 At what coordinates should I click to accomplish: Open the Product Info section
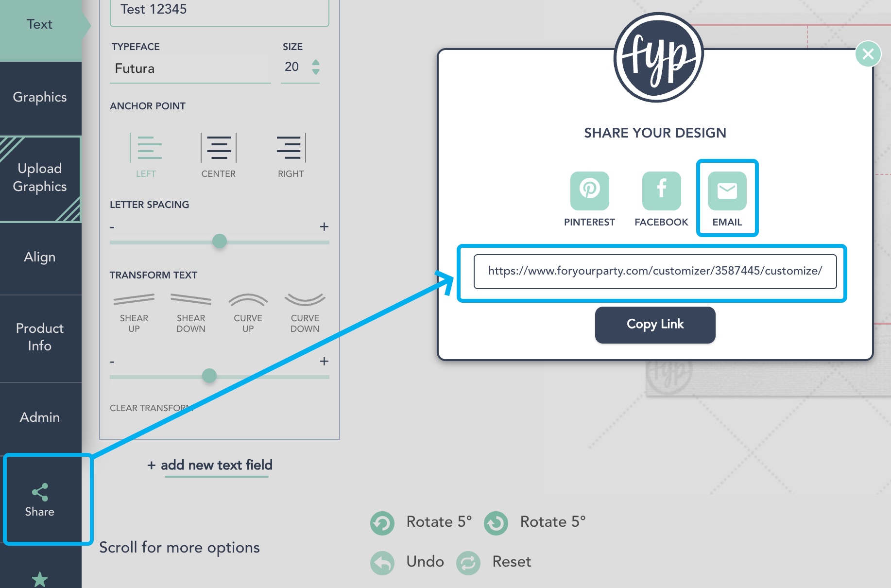click(40, 337)
